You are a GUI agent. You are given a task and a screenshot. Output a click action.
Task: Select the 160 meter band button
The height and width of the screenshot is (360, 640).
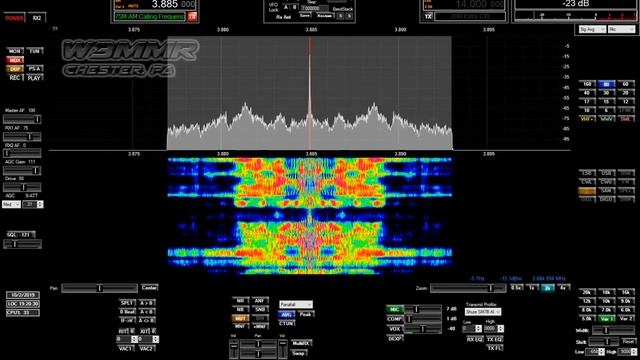click(x=587, y=84)
